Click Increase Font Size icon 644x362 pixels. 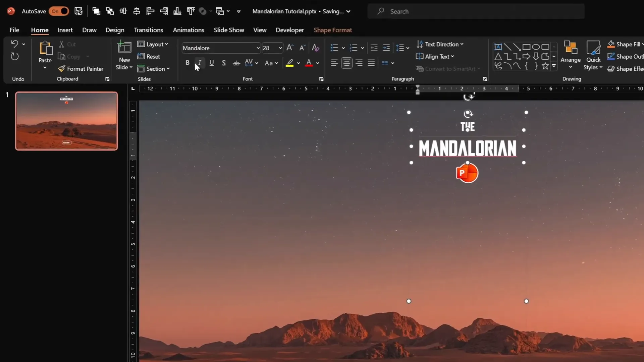tap(290, 48)
